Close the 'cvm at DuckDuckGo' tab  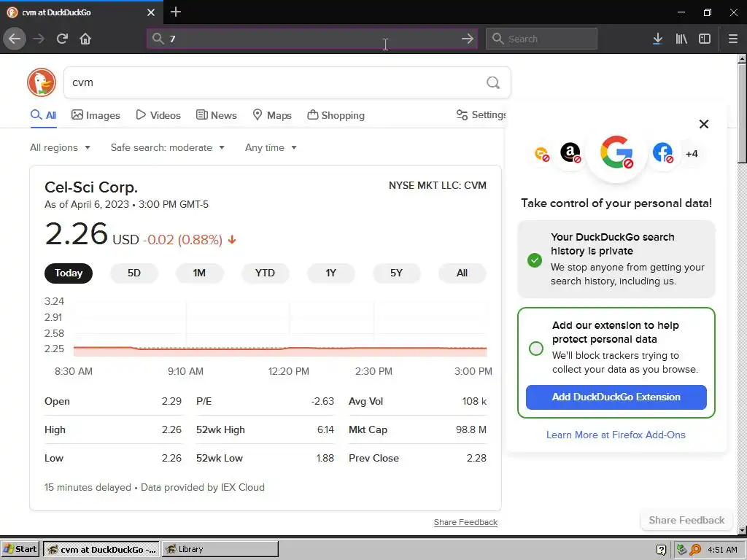(x=151, y=12)
